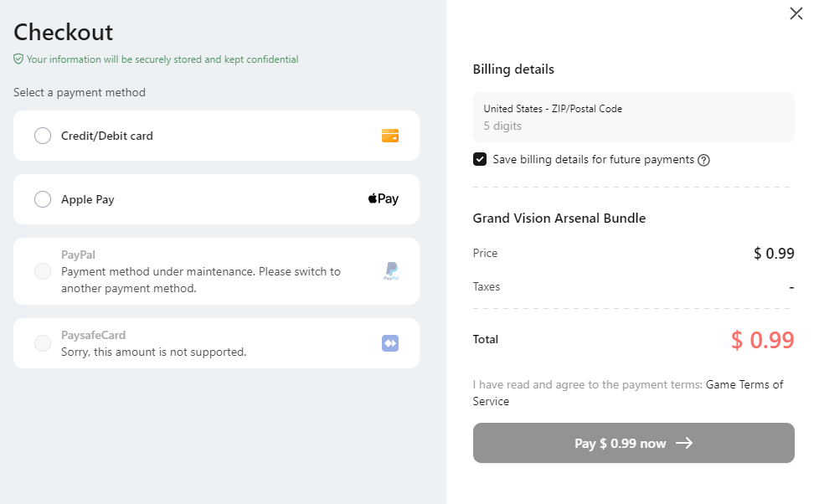Open the Game Terms of Service link
This screenshot has height=504, width=819.
(744, 385)
